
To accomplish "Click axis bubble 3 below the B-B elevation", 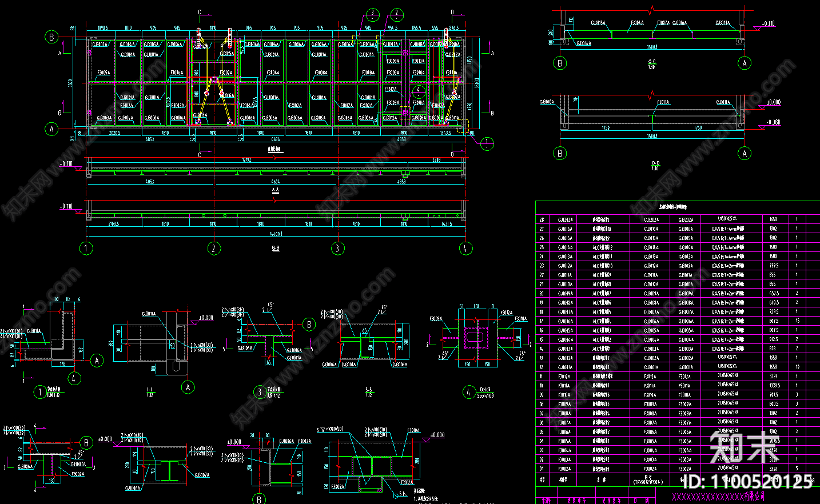I will [x=338, y=248].
